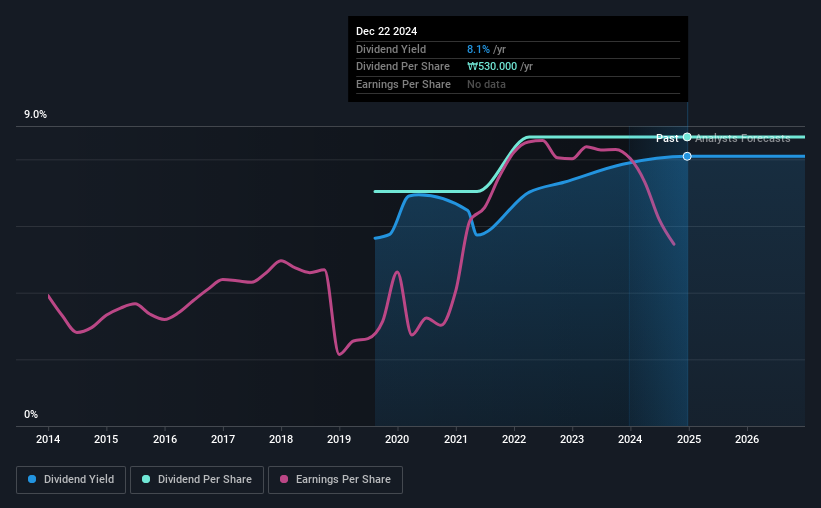Click the 9.0% y-axis label

pos(35,115)
